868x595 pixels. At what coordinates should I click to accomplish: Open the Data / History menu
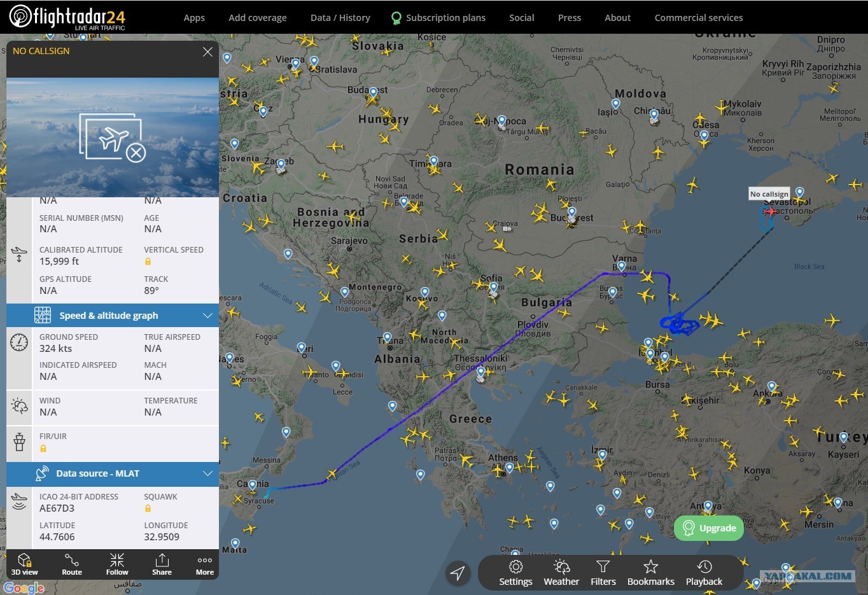[x=340, y=18]
